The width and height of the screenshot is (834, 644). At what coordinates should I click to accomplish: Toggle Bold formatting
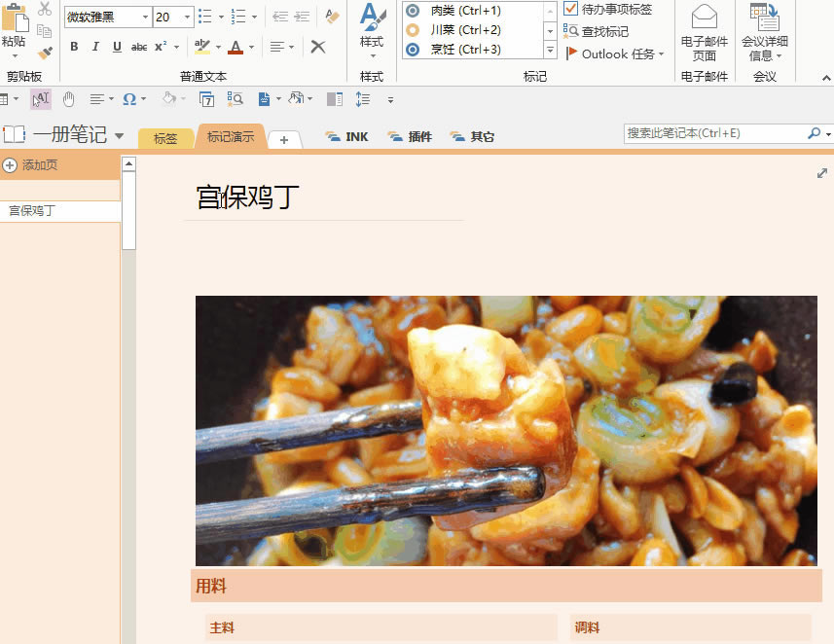(74, 47)
